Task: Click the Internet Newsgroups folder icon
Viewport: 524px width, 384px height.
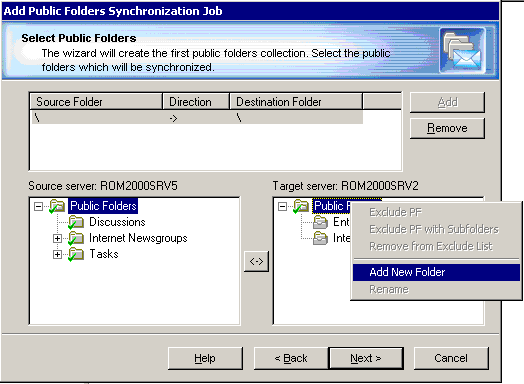Action: pos(76,238)
